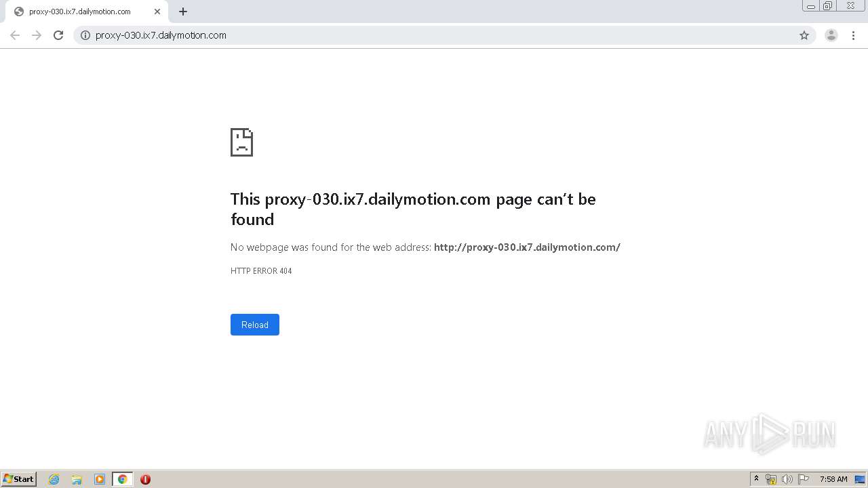Open the red Opera icon on taskbar
This screenshot has height=488, width=868.
[145, 479]
